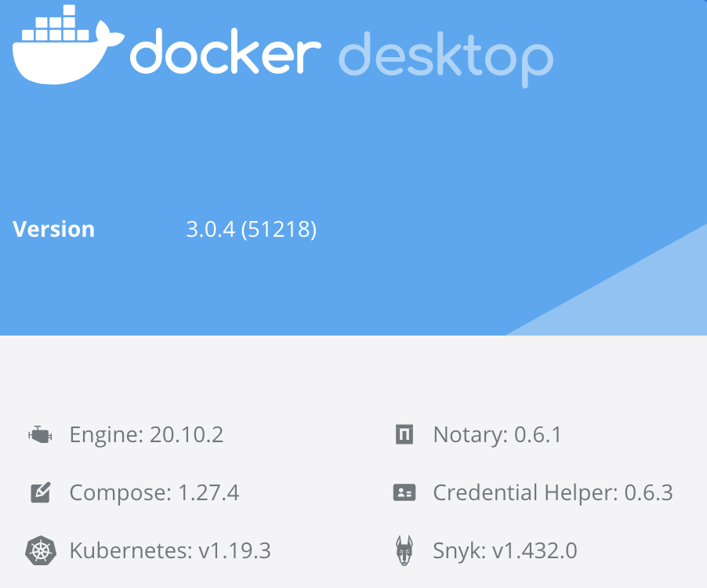This screenshot has width=707, height=588.
Task: Click the Credential Helper card icon
Action: tap(404, 492)
